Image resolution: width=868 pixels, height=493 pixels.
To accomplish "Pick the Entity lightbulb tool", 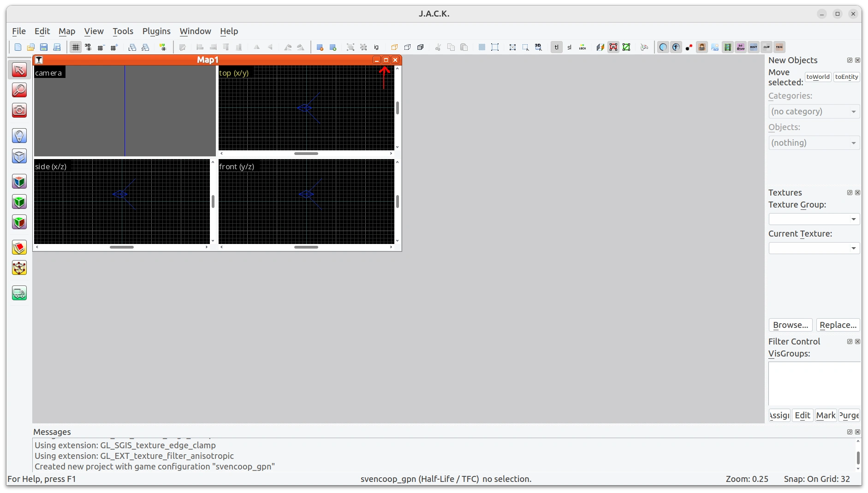I will 19,136.
